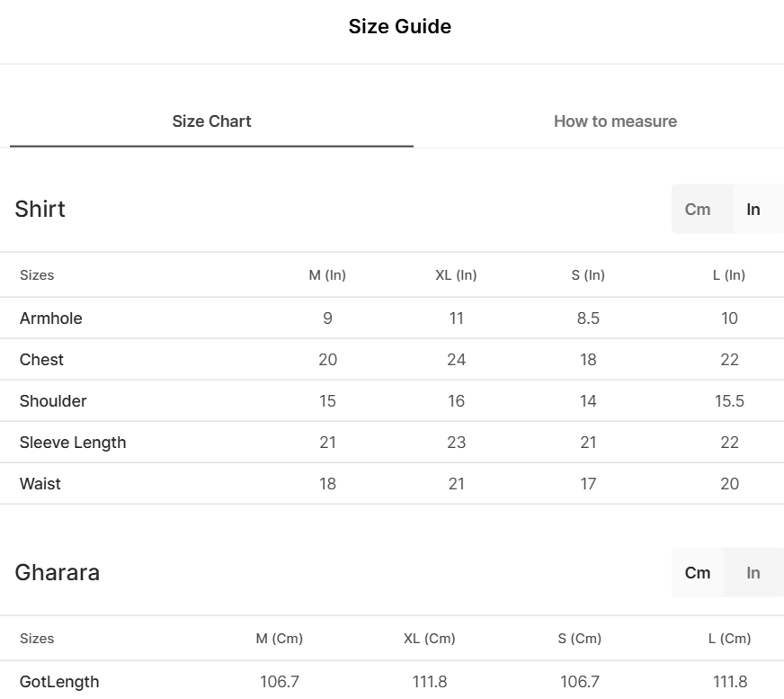
Task: Click the GotLength row label
Action: click(x=59, y=682)
